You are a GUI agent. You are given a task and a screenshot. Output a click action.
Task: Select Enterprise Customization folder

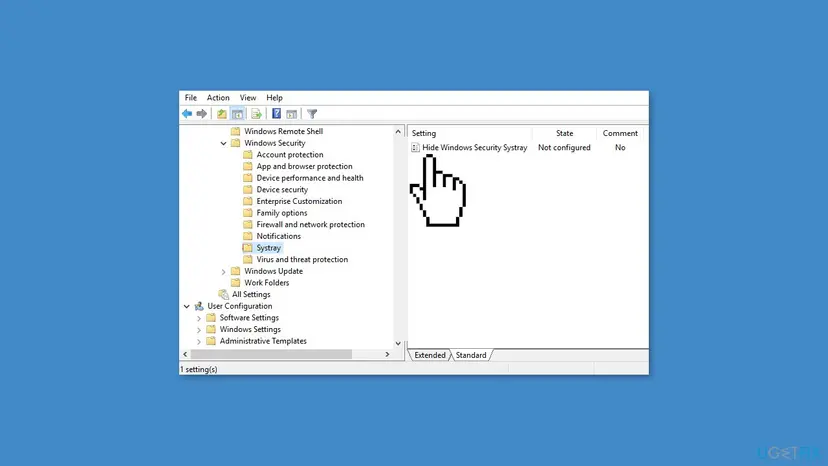pyautogui.click(x=299, y=201)
